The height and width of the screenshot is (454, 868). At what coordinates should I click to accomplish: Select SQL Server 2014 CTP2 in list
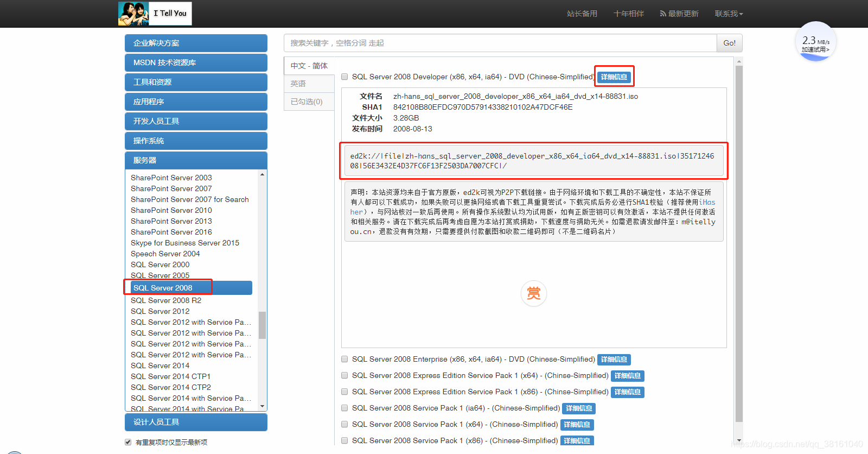pyautogui.click(x=171, y=387)
